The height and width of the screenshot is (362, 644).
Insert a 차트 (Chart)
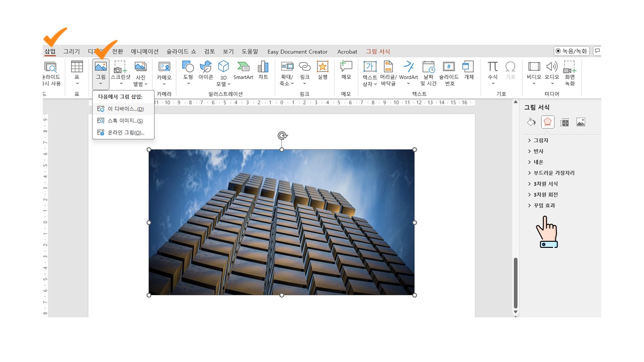tap(263, 70)
